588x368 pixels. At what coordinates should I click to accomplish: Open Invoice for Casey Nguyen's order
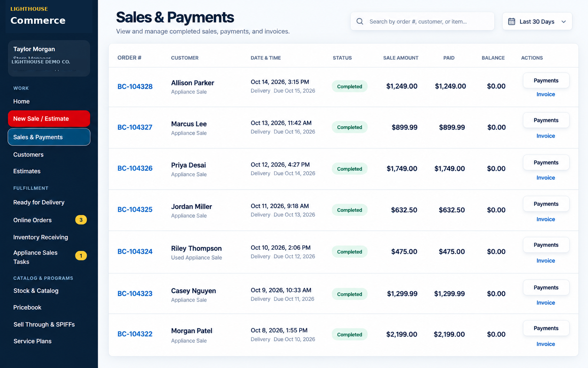(x=546, y=303)
